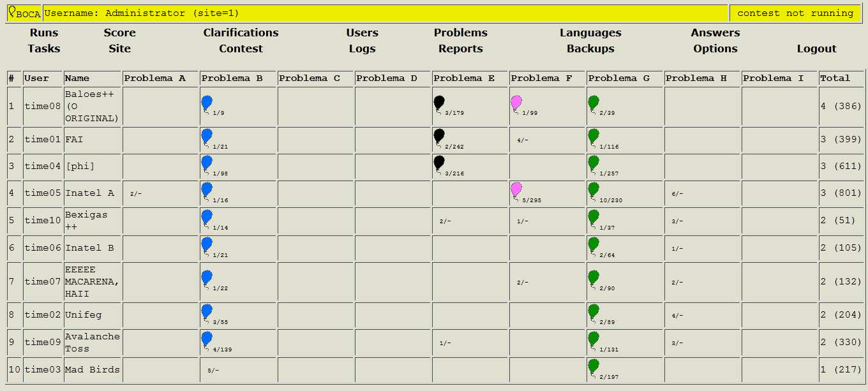Open the Reports page
The height and width of the screenshot is (391, 868).
[x=460, y=48]
